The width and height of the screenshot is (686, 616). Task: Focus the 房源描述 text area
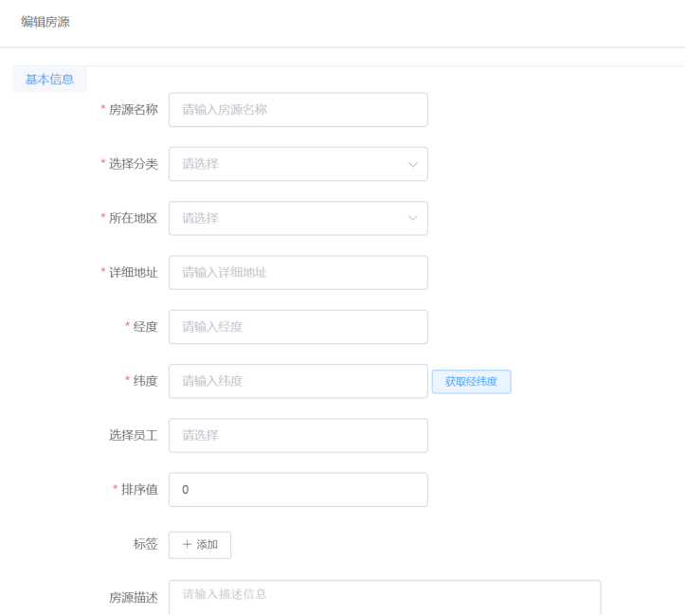[x=385, y=598]
